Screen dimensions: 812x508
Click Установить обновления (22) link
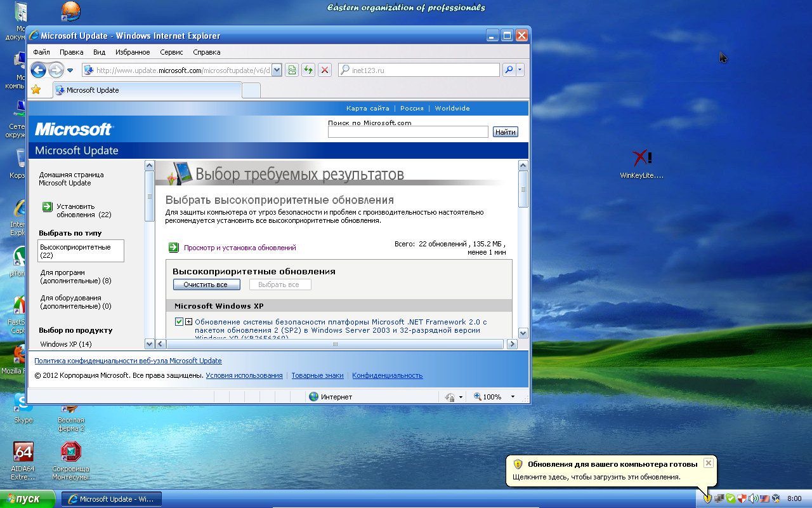click(84, 210)
